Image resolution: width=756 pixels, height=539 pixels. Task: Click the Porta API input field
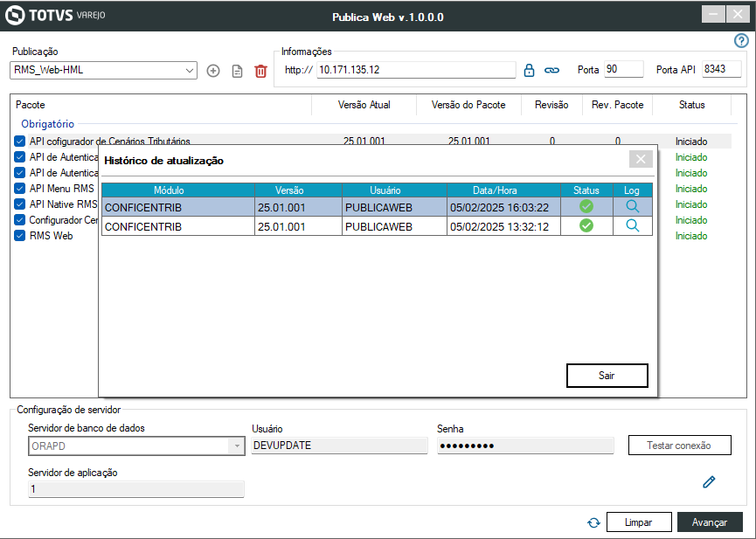click(x=721, y=69)
